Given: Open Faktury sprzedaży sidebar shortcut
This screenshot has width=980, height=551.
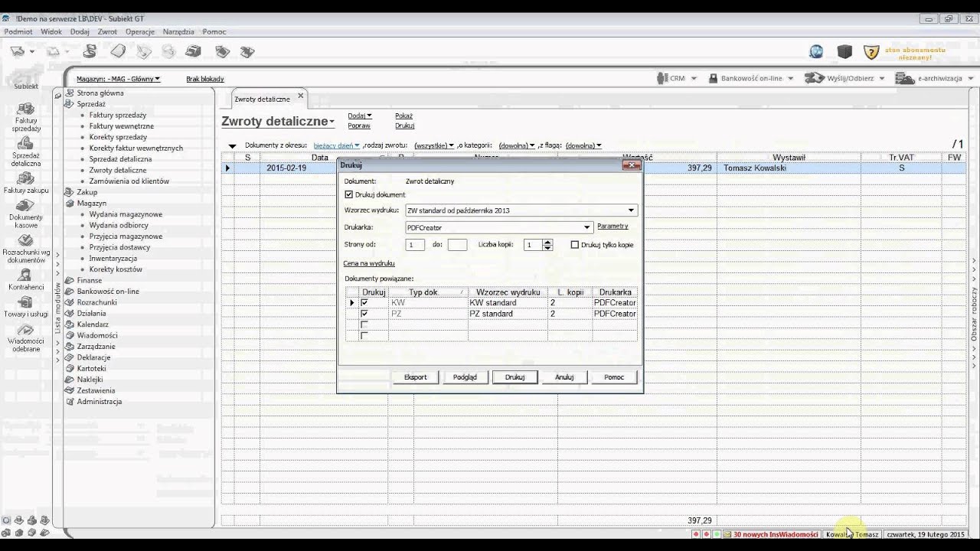Looking at the screenshot, I should point(26,118).
